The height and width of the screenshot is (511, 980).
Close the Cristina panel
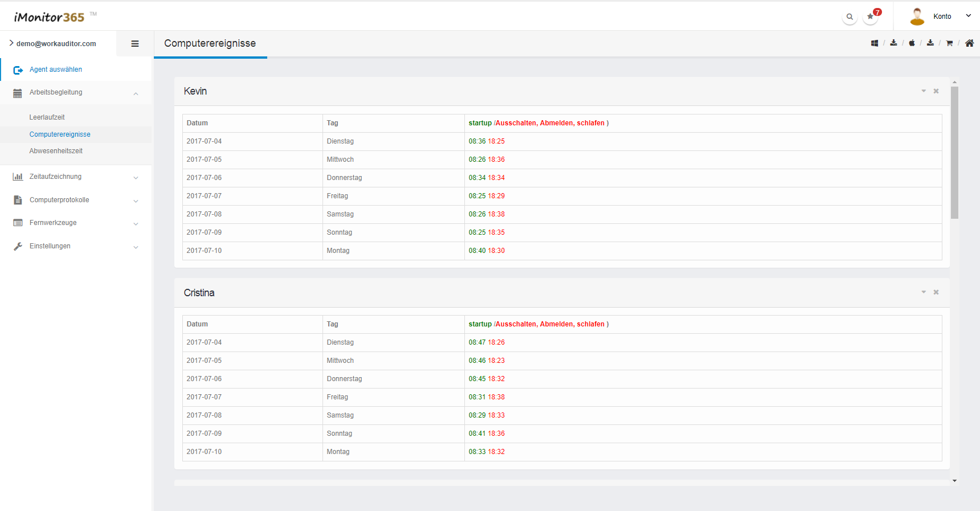coord(936,292)
